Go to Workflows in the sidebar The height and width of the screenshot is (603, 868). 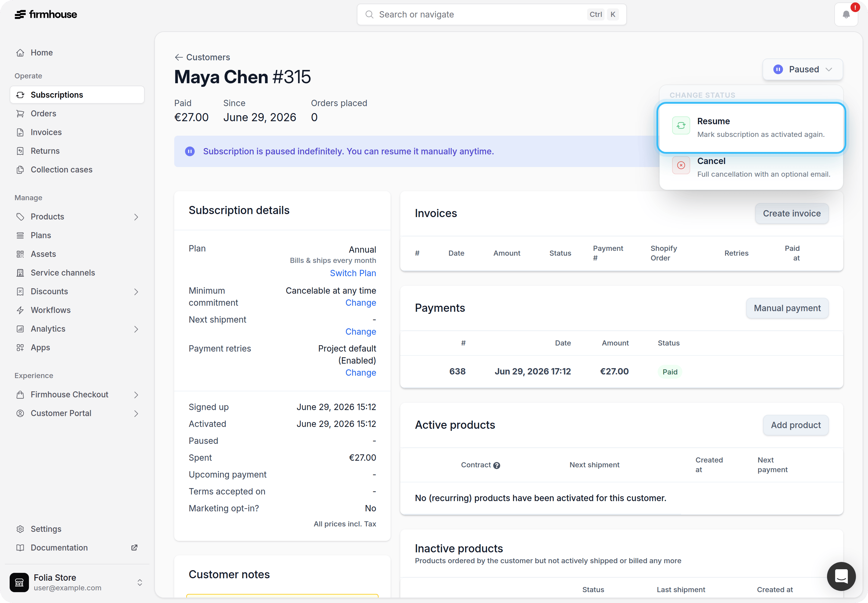point(77,310)
